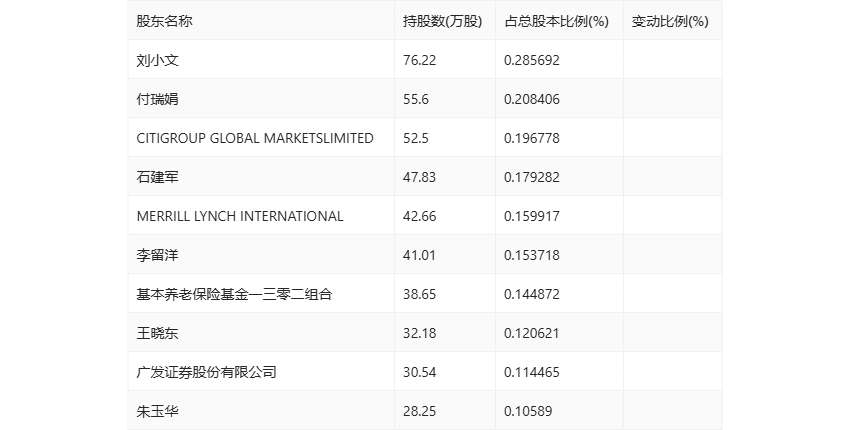Select shareholder name 王晓东
850x430 pixels.
[157, 333]
